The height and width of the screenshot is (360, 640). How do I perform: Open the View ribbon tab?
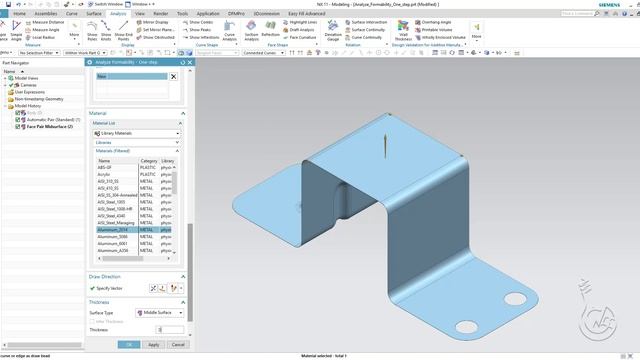tap(140, 13)
